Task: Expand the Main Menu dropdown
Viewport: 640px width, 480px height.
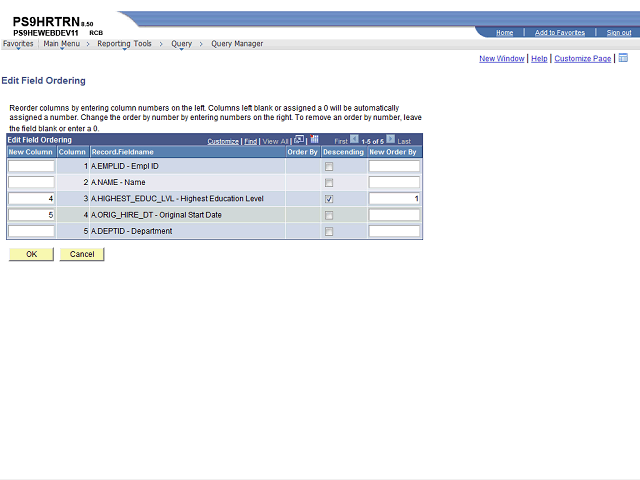Action: click(x=62, y=44)
